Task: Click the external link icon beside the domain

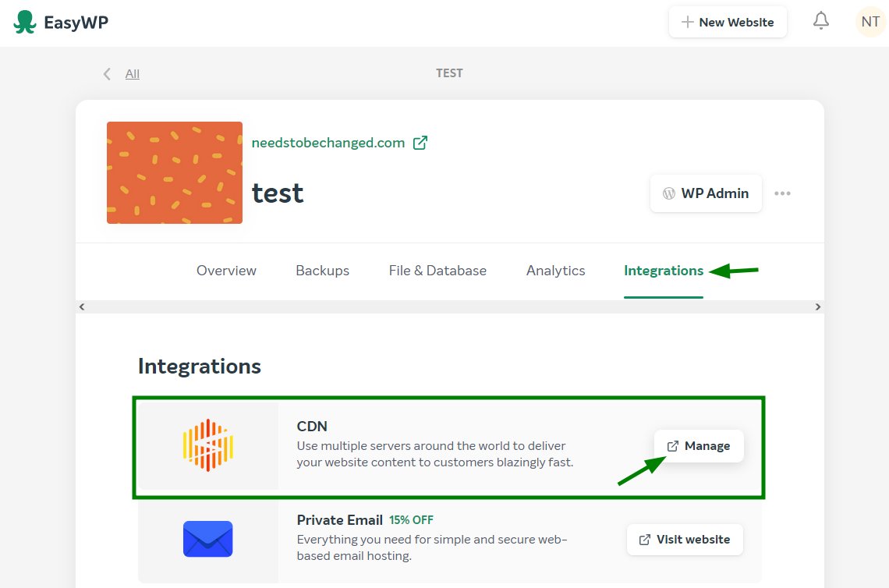Action: (x=420, y=143)
